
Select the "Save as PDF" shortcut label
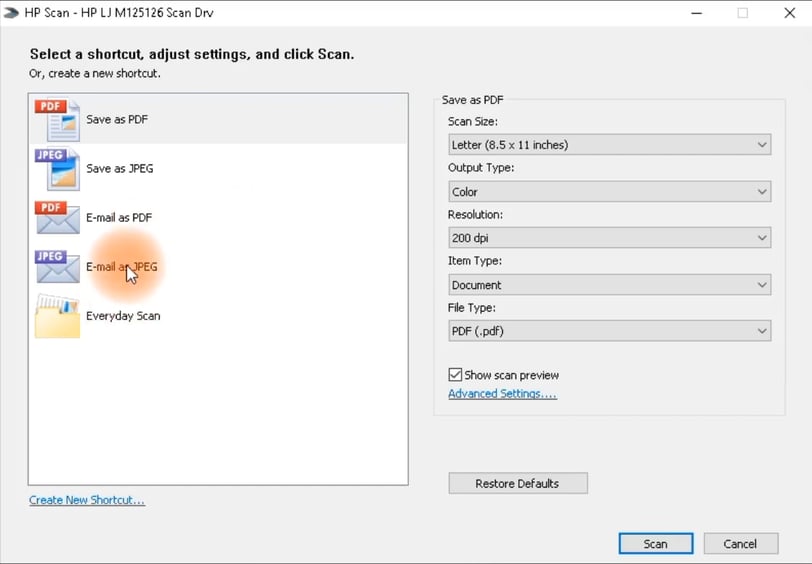tap(117, 120)
